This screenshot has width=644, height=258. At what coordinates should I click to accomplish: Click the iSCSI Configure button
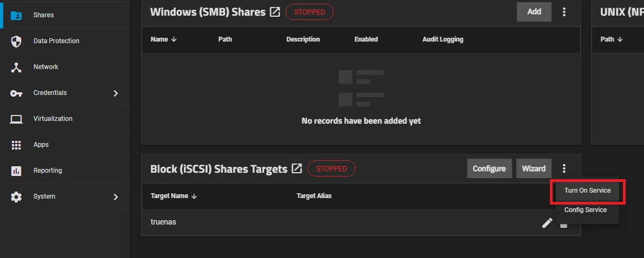[x=489, y=168]
